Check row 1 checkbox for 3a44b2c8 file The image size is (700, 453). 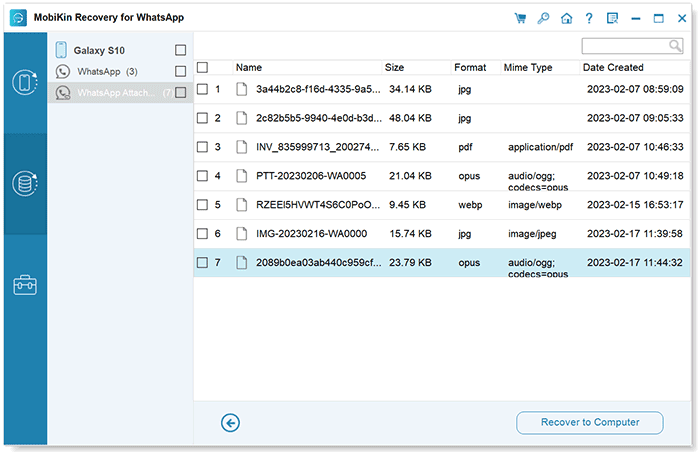click(203, 89)
